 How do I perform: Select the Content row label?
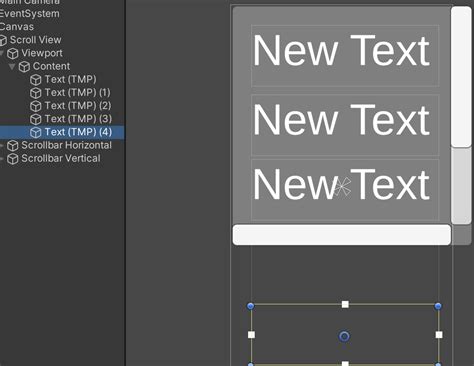51,66
